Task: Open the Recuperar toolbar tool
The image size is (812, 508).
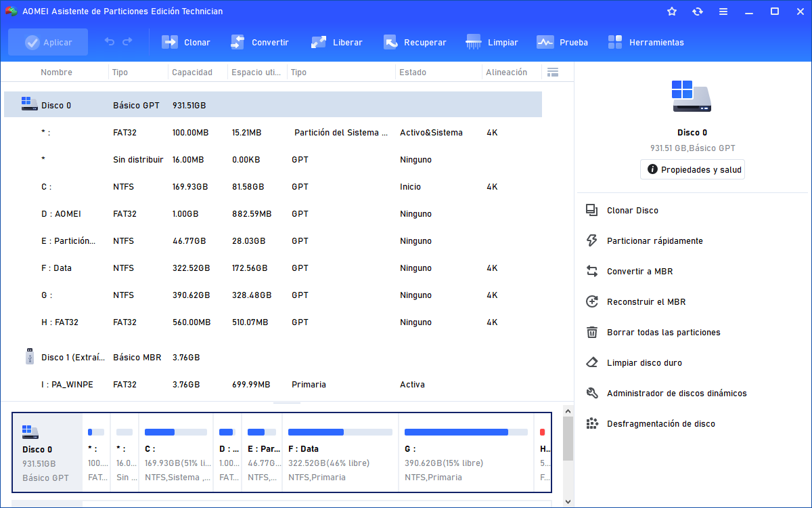Action: (414, 42)
